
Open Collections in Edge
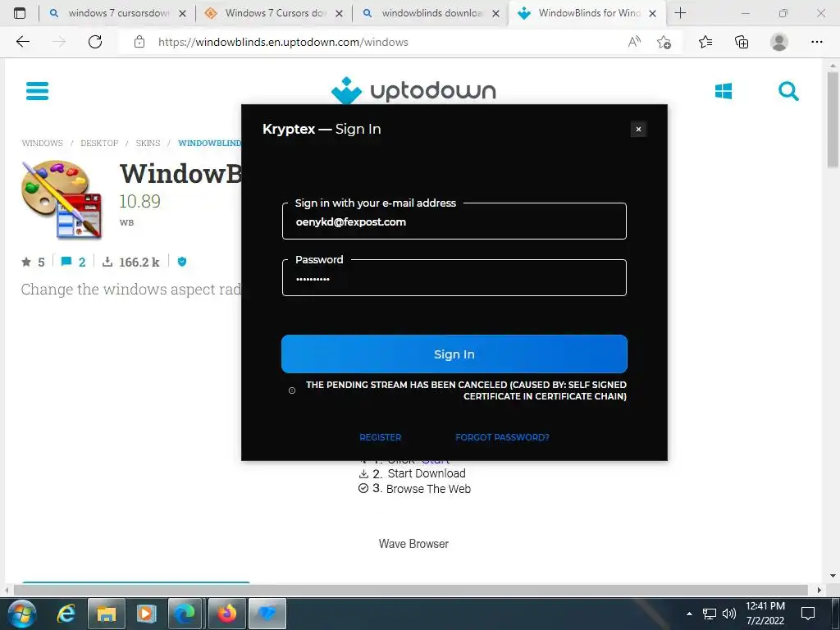pos(742,42)
